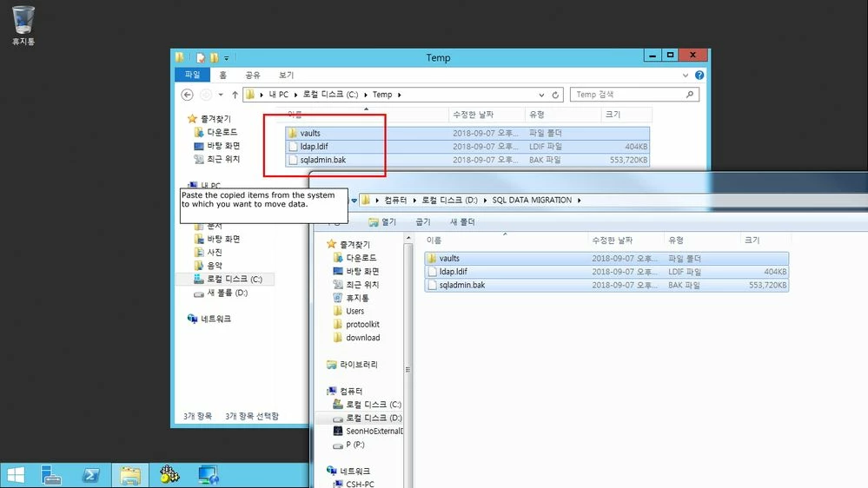Viewport: 868px width, 488px height.
Task: Expand address history dropdown in Temp window
Action: 541,95
